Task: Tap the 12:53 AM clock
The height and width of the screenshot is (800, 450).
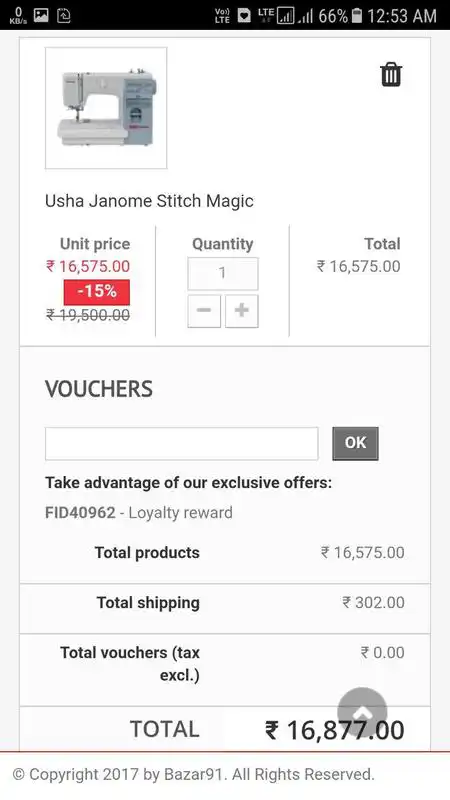Action: (x=402, y=16)
